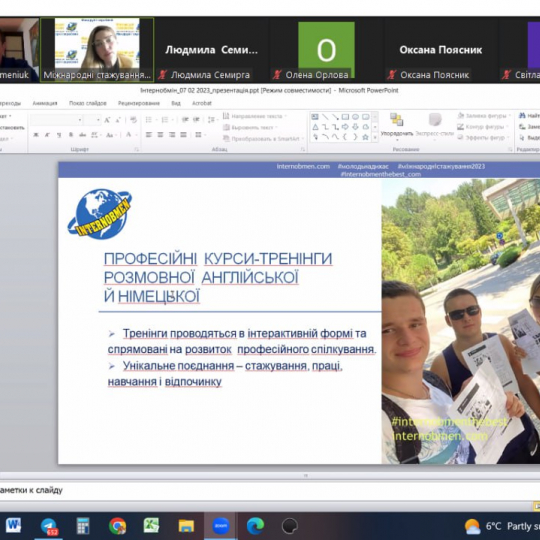Expand the numbering list dropdown

[172, 120]
